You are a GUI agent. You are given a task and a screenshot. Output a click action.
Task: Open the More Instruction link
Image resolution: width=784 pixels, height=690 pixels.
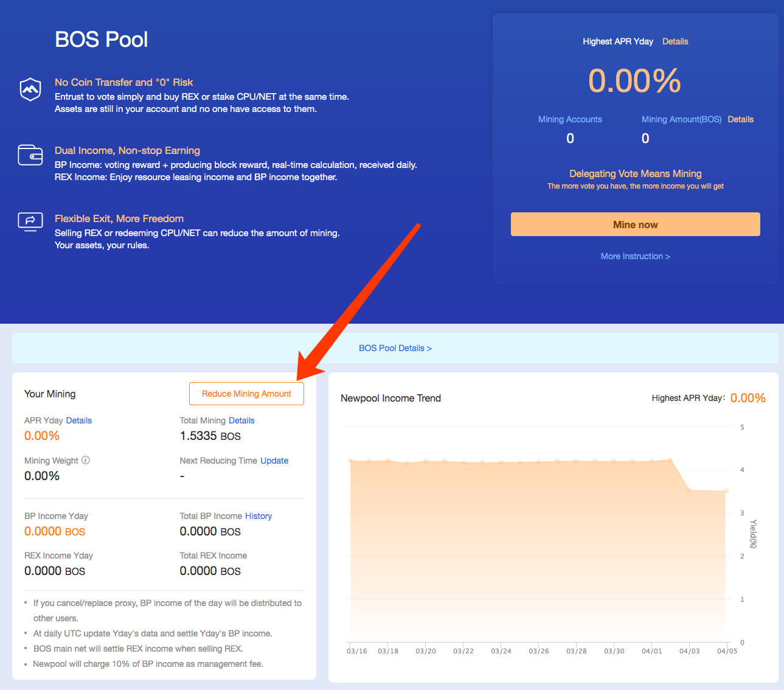tap(636, 256)
